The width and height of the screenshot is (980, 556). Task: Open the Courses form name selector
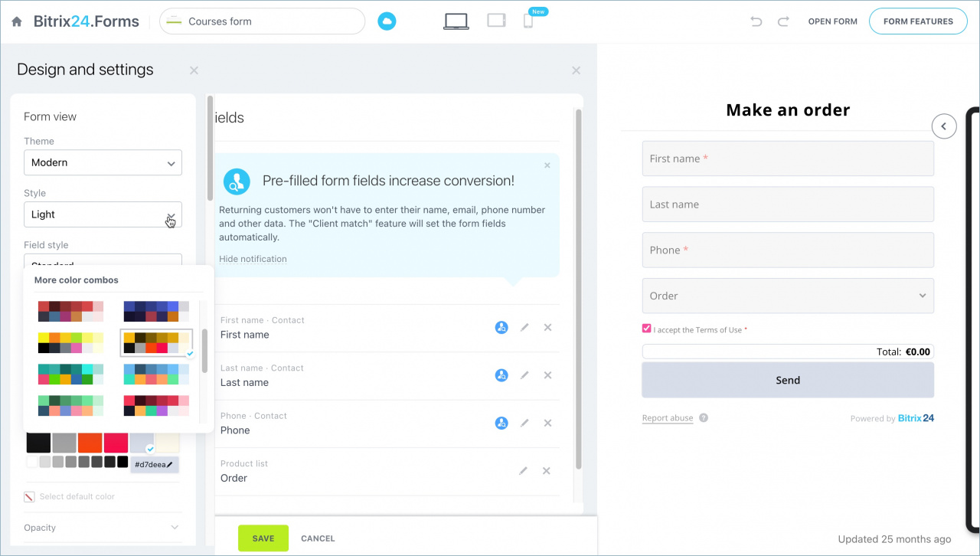coord(262,21)
